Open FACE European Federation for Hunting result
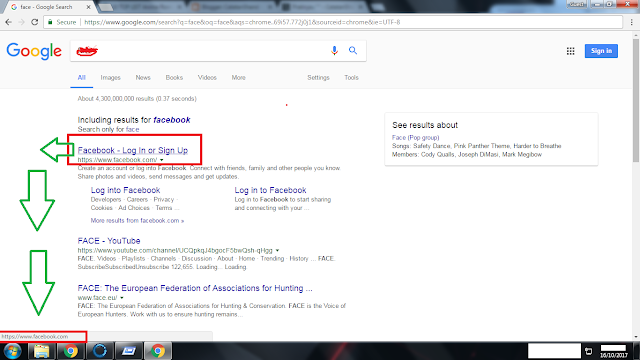 (195, 288)
